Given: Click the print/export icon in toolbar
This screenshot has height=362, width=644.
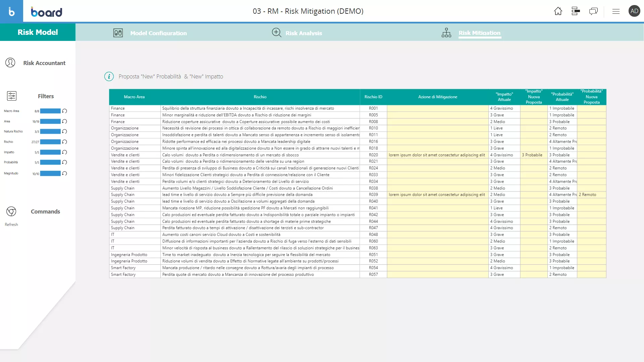Looking at the screenshot, I should (x=576, y=11).
